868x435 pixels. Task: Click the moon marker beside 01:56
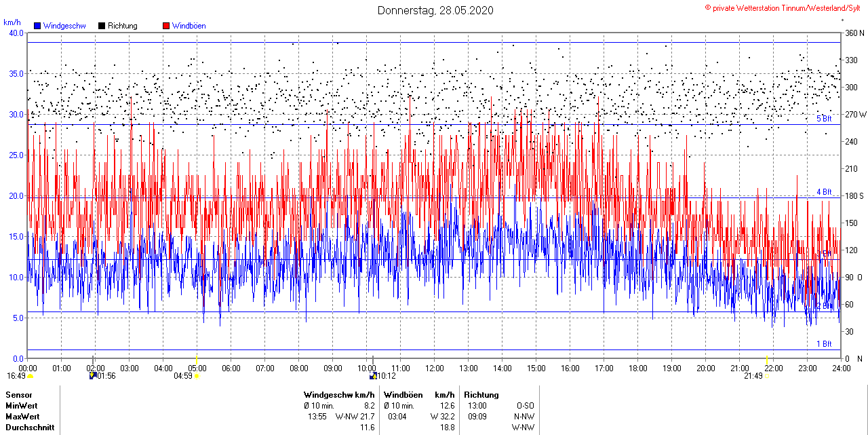[x=92, y=375]
